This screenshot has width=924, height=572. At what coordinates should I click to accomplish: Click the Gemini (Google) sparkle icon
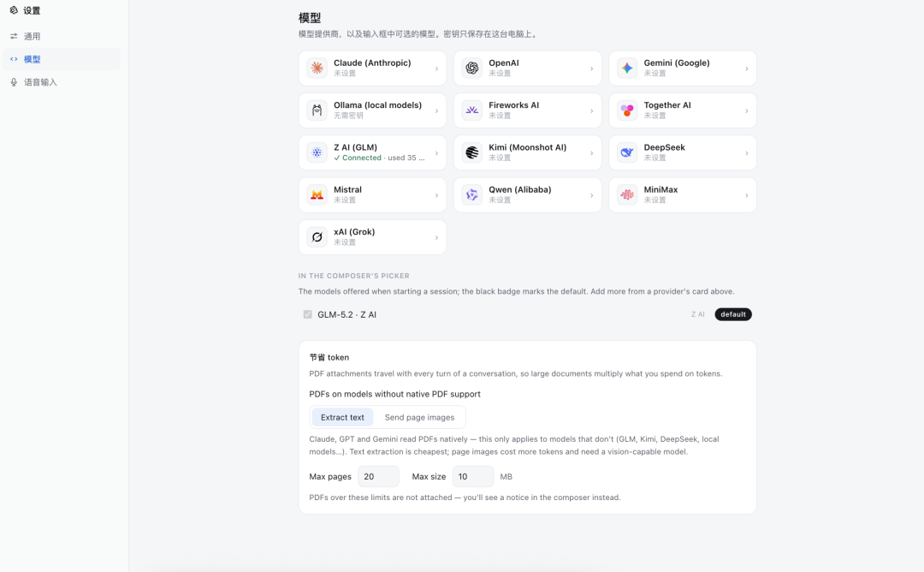[627, 68]
